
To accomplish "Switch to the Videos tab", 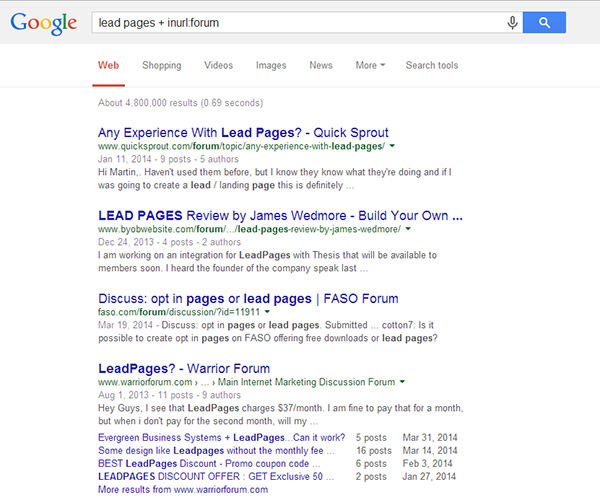I will (218, 65).
